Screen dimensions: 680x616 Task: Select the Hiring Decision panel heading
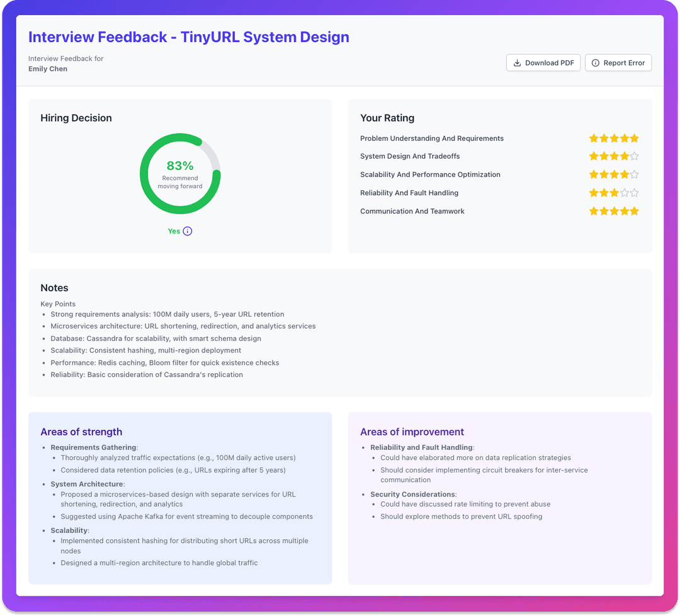[x=76, y=118]
